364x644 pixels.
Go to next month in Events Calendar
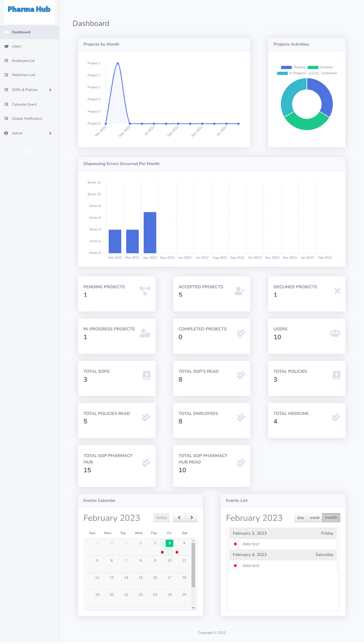192,518
